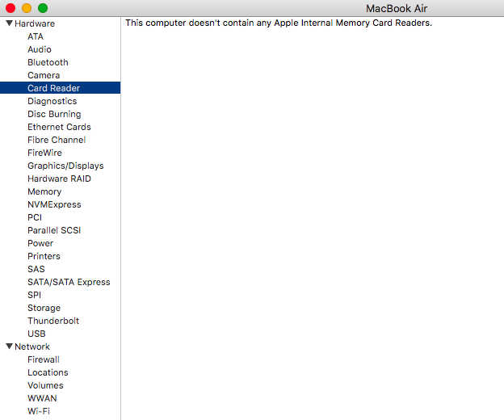The height and width of the screenshot is (420, 504).
Task: Minimize window with yellow button
Action: point(27,8)
